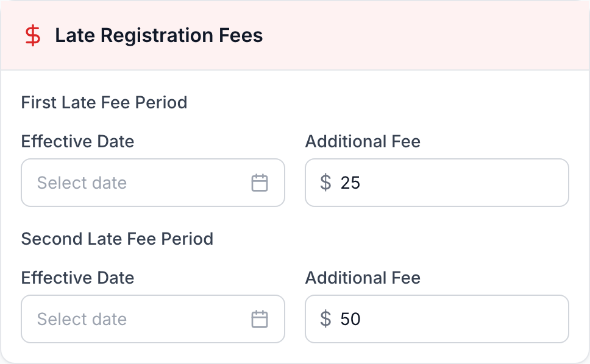Viewport: 590px width, 364px height.
Task: Click the second period Additional Fee input
Action: pyautogui.click(x=451, y=319)
